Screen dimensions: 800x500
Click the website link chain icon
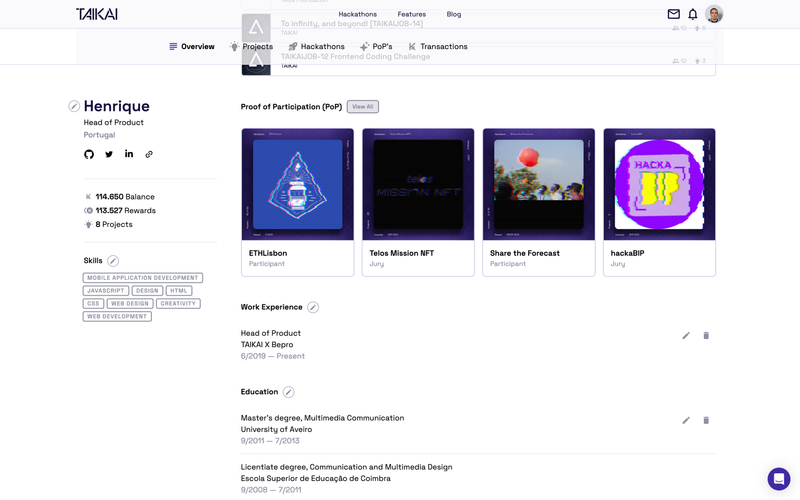(x=149, y=154)
